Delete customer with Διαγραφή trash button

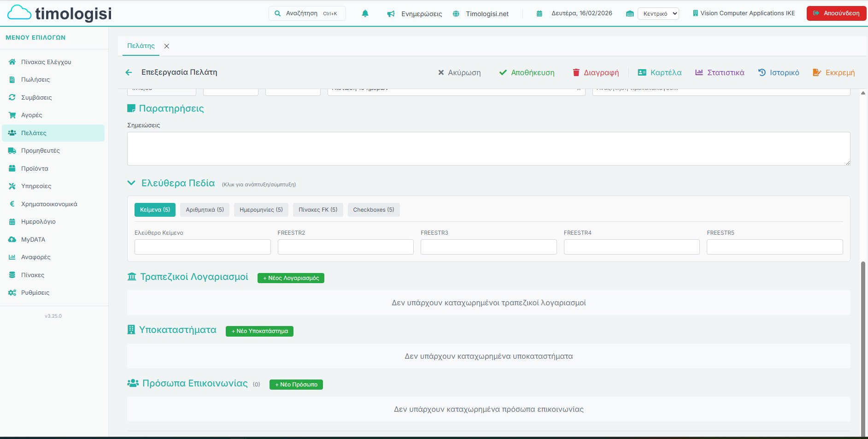tap(595, 72)
